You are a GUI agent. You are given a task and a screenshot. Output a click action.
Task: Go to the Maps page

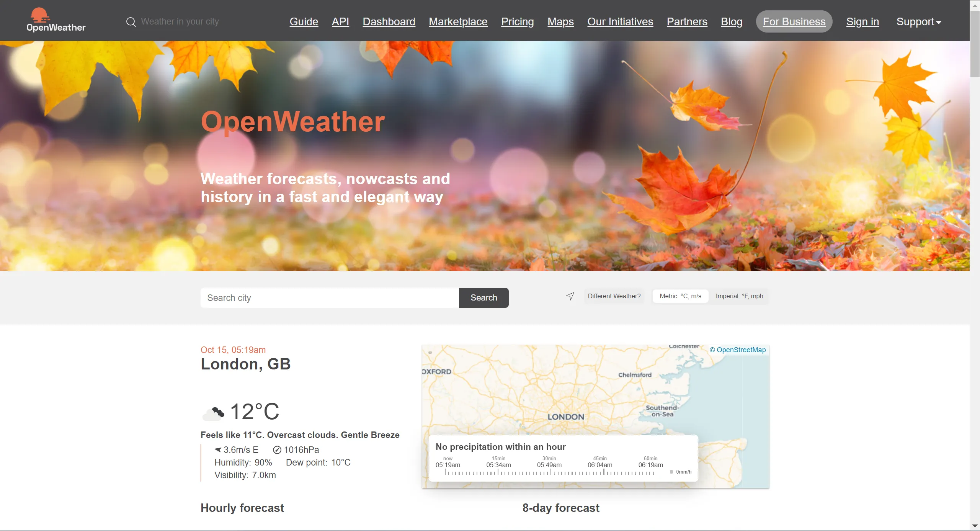point(560,22)
